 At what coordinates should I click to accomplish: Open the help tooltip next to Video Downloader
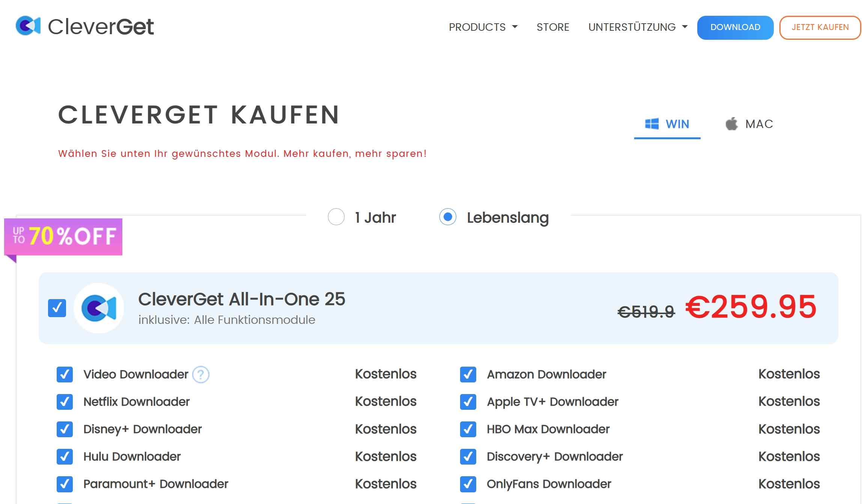(201, 374)
